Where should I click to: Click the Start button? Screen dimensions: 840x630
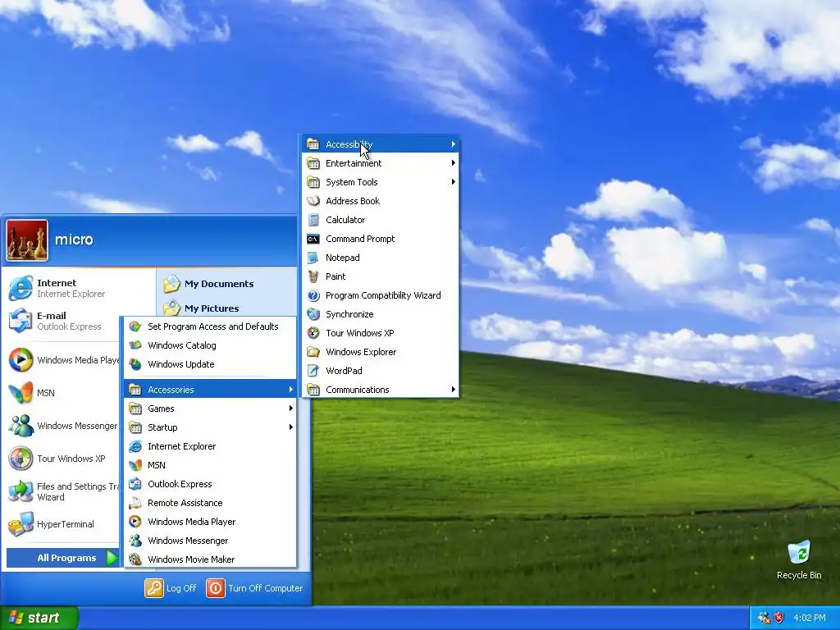tap(39, 618)
